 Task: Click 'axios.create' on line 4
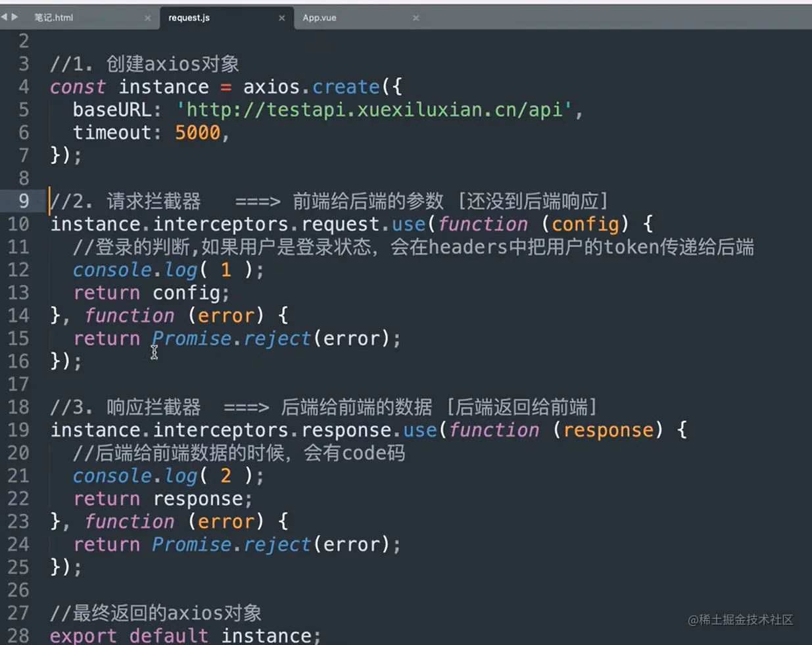[312, 87]
